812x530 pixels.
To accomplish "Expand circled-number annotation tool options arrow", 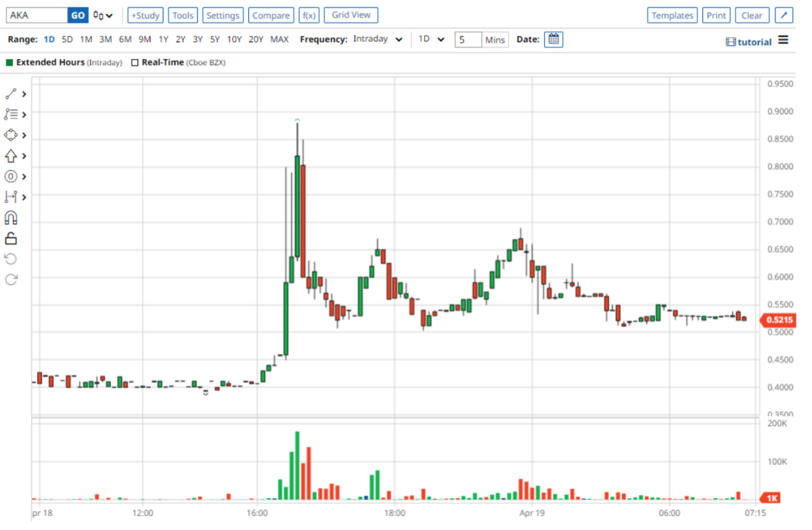I will tap(24, 177).
